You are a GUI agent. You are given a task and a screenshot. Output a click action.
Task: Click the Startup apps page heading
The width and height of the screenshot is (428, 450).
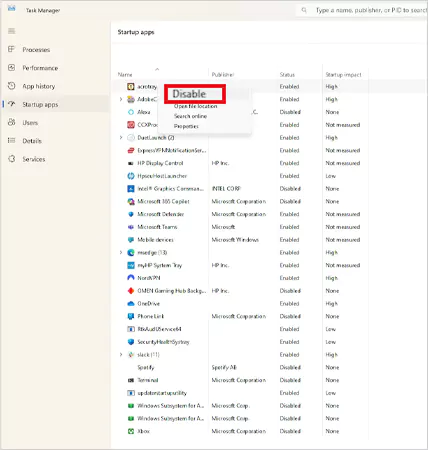(136, 32)
